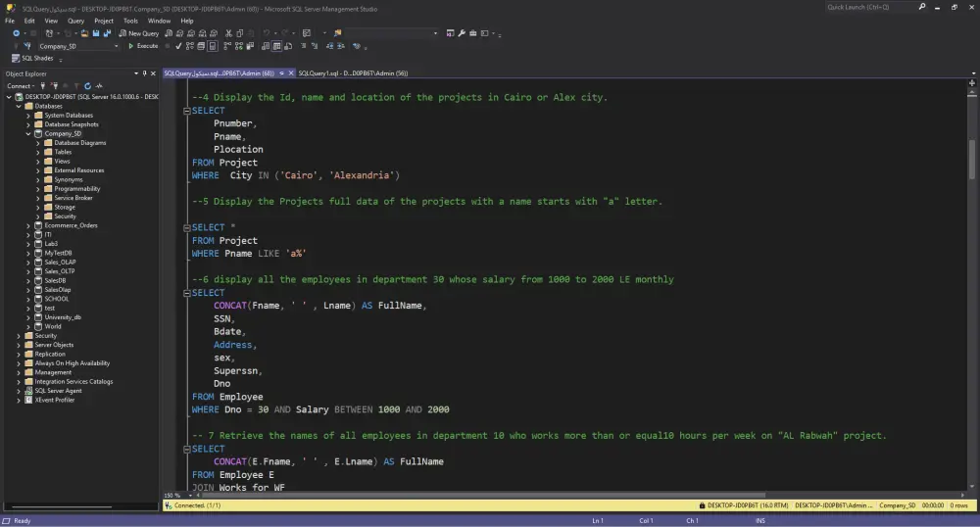The height and width of the screenshot is (527, 980).
Task: Open the Project menu
Action: coord(104,21)
